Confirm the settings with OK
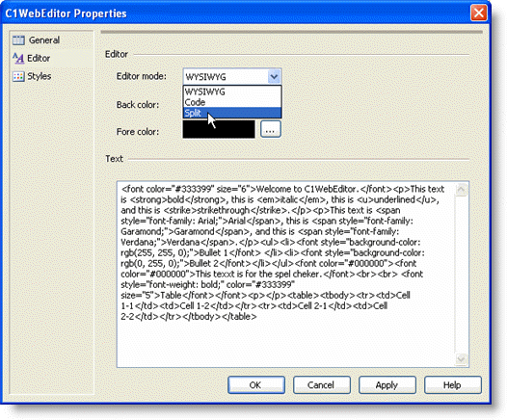The width and height of the screenshot is (507, 420). (x=256, y=385)
